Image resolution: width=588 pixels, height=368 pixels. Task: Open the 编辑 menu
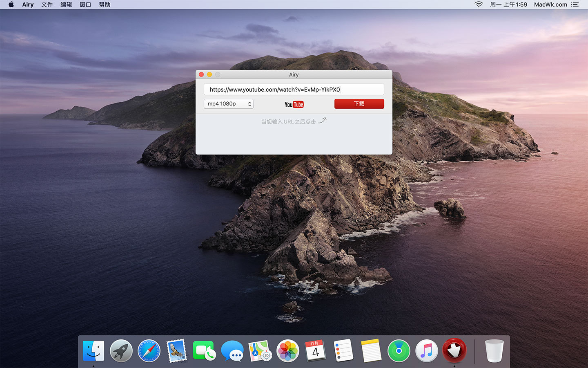click(x=66, y=4)
